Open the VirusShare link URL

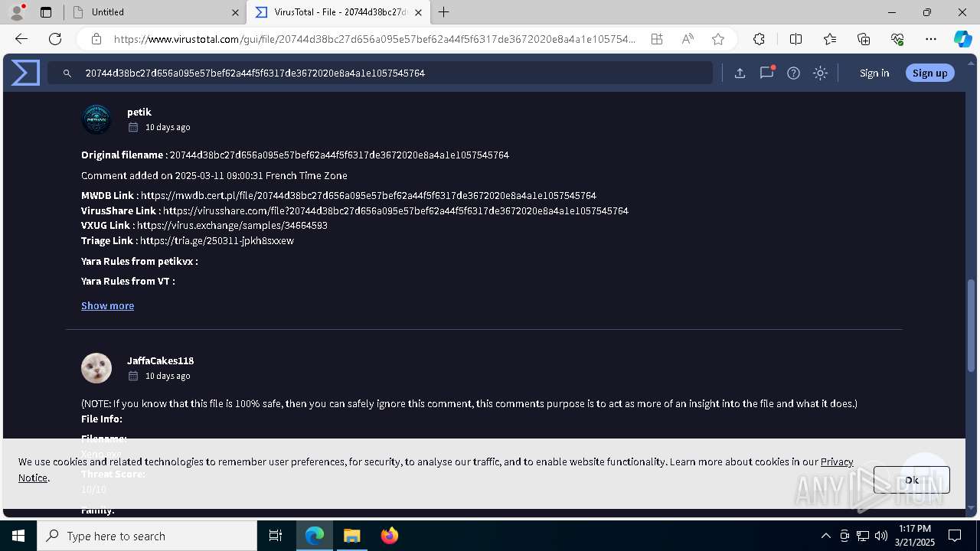[x=396, y=210]
